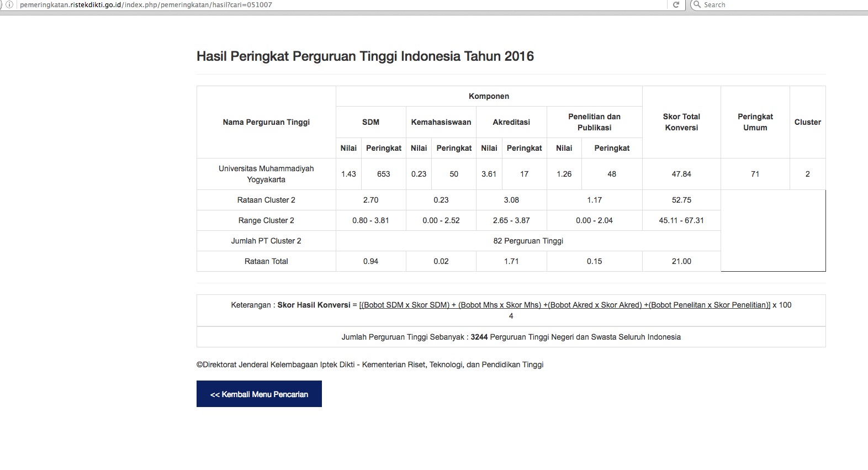Click the 82 Perguruan Tinggi cell
The height and width of the screenshot is (470, 868).
point(528,241)
